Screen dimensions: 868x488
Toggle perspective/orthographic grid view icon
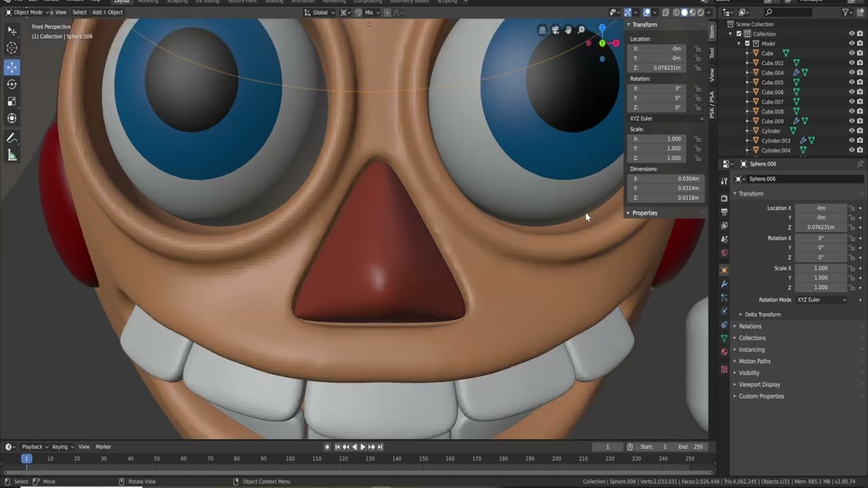[x=542, y=30]
